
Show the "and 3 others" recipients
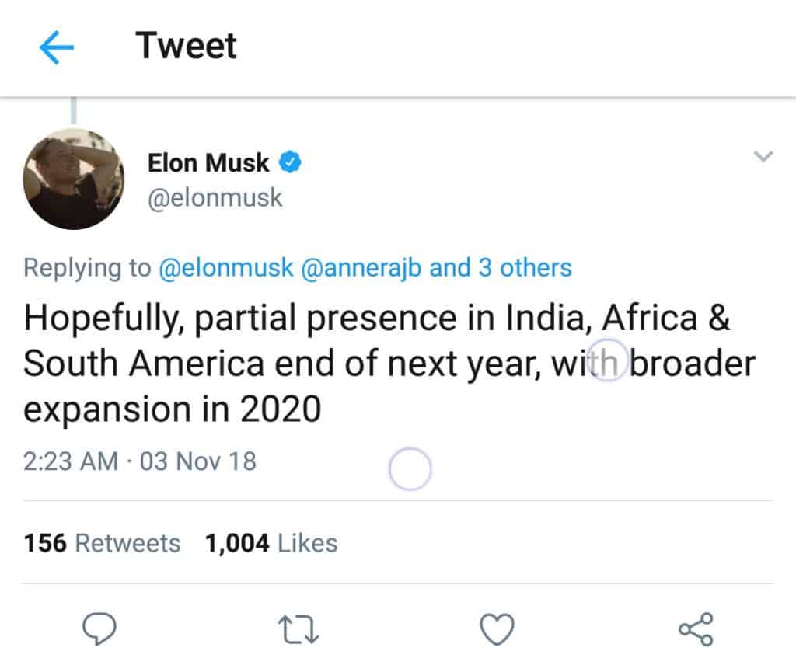[x=501, y=268]
